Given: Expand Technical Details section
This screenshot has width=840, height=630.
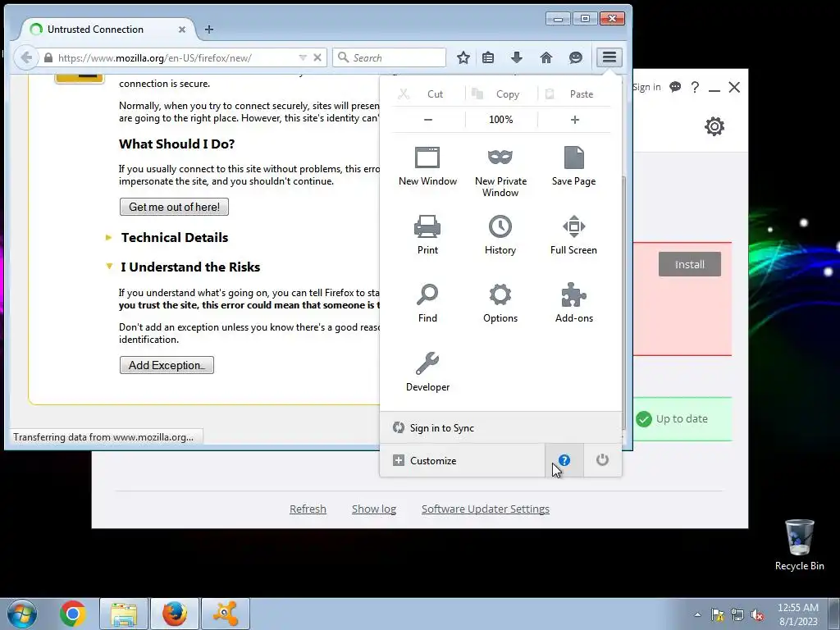Looking at the screenshot, I should point(174,237).
